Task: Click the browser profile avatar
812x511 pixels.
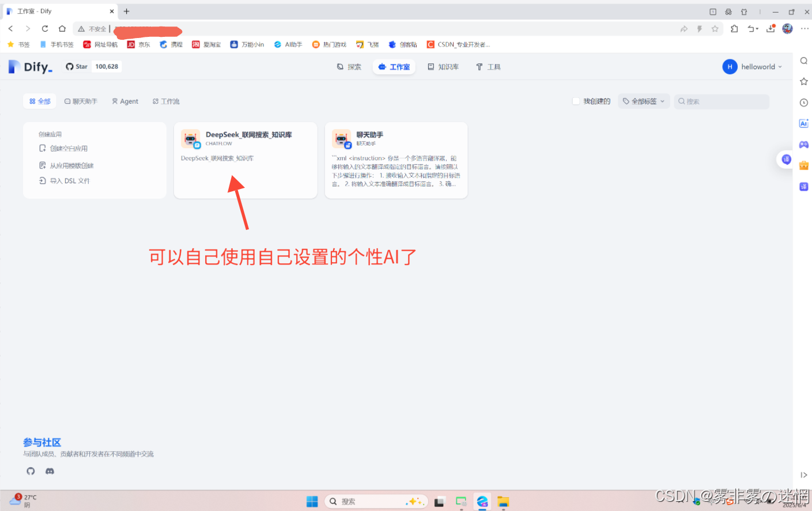Action: pos(787,29)
